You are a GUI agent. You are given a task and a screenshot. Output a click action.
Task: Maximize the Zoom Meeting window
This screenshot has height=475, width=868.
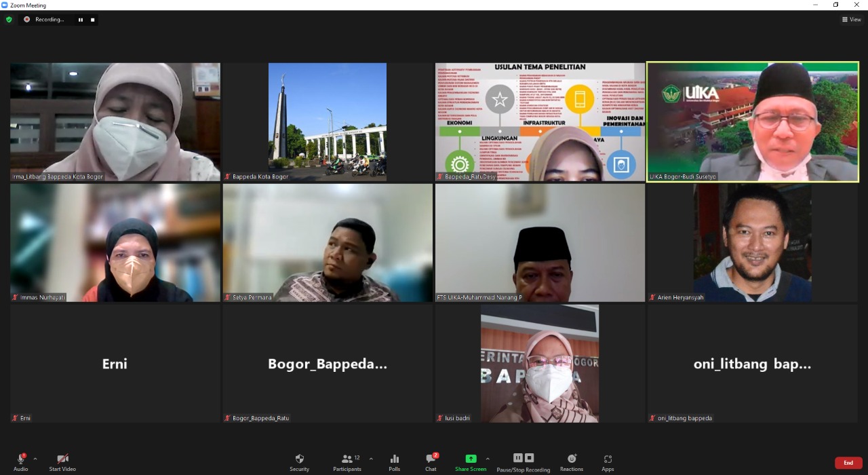pos(836,5)
